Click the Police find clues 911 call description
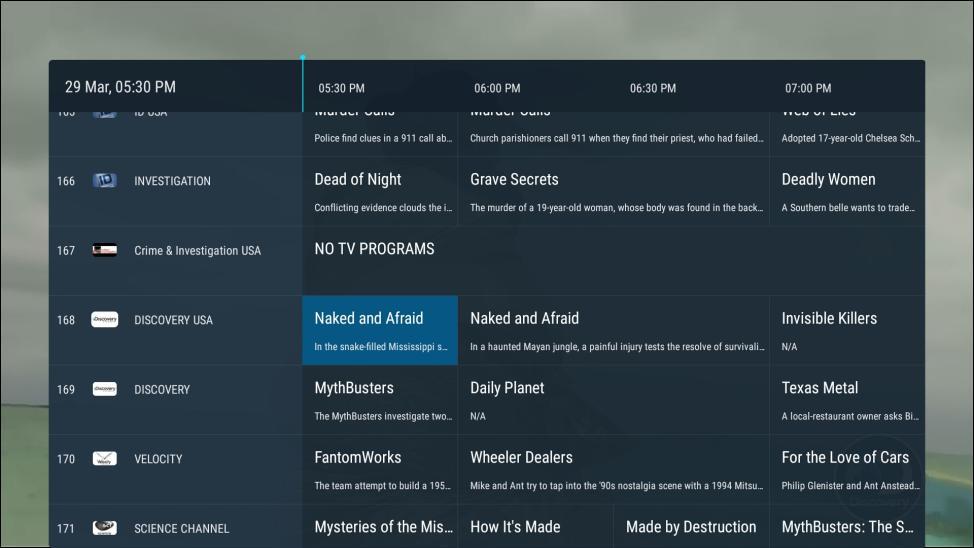The height and width of the screenshot is (548, 974). click(383, 138)
